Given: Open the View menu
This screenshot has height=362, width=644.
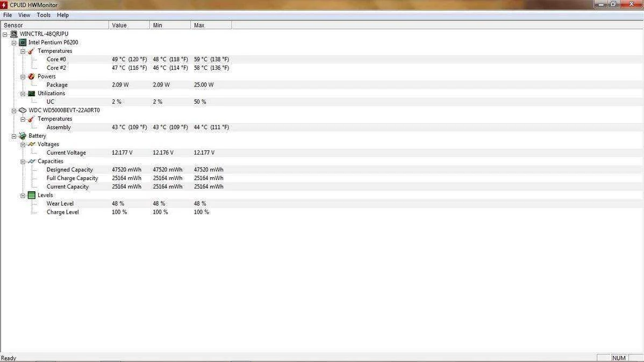Looking at the screenshot, I should [x=24, y=15].
